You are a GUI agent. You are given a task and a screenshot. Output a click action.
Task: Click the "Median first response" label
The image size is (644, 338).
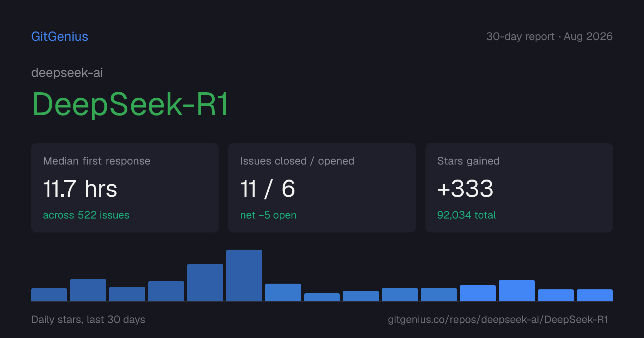coord(97,161)
